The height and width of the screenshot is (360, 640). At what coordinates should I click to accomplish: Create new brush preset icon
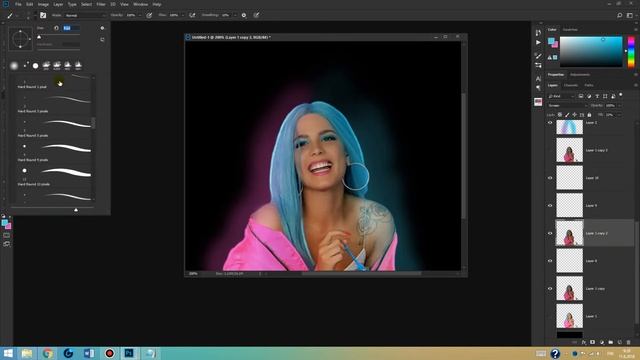tap(102, 40)
